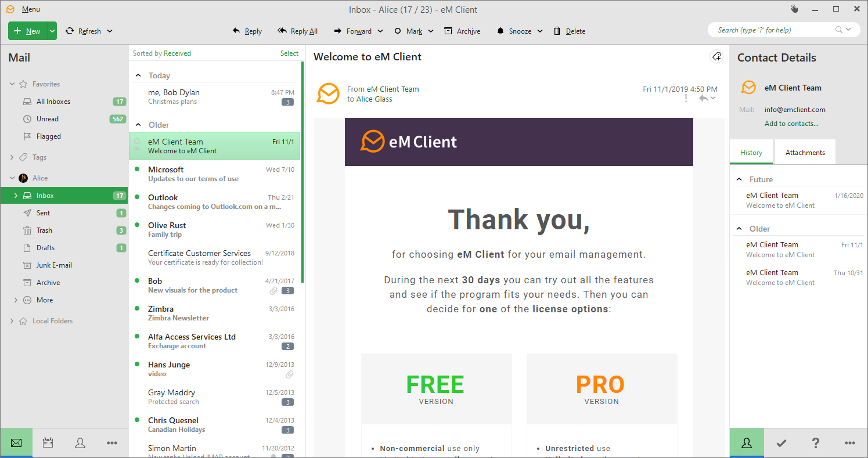Click the touch mode hand icon
Screen dimensions: 868x458
(x=795, y=9)
